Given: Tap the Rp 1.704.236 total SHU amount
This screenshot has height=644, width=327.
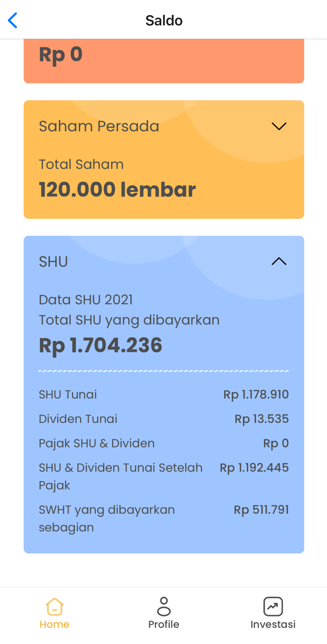Looking at the screenshot, I should (100, 346).
